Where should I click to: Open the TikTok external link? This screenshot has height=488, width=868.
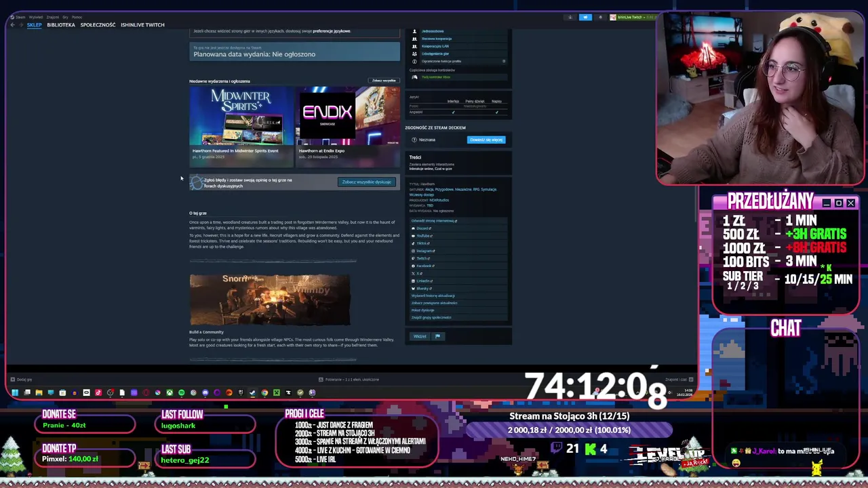(x=422, y=243)
